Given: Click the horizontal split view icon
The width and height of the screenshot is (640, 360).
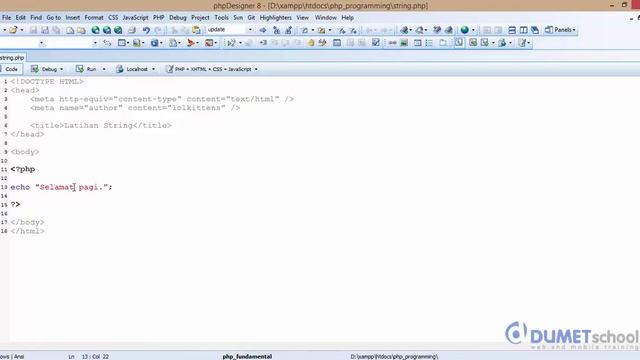Looking at the screenshot, I should tap(512, 30).
